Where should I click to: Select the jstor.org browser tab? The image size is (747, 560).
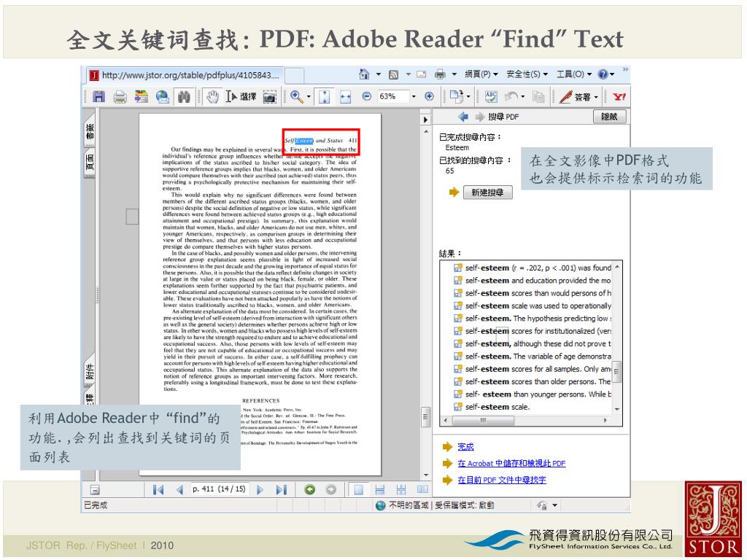[x=186, y=75]
